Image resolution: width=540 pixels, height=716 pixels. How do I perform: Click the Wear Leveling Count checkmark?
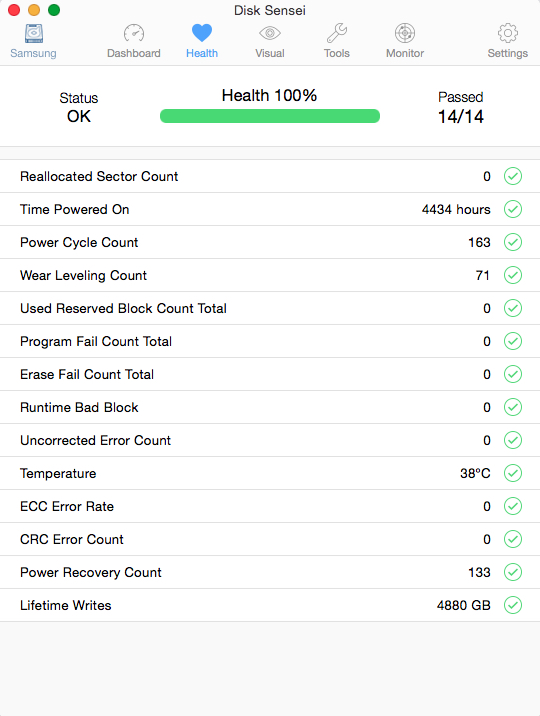(513, 275)
